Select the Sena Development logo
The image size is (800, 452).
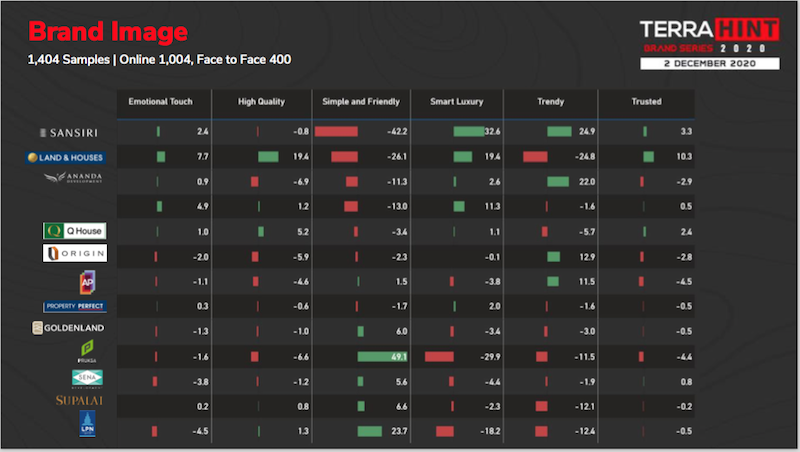87,379
